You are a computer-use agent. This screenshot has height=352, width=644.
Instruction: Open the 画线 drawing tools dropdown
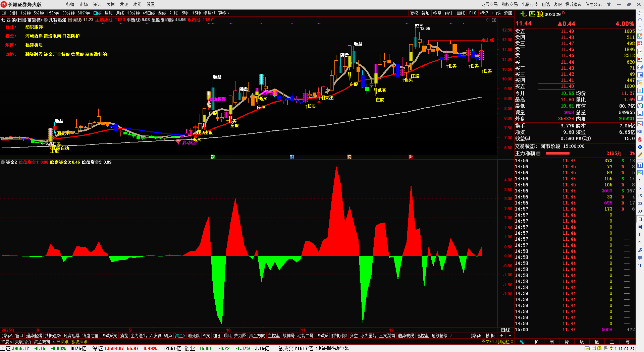[461, 13]
